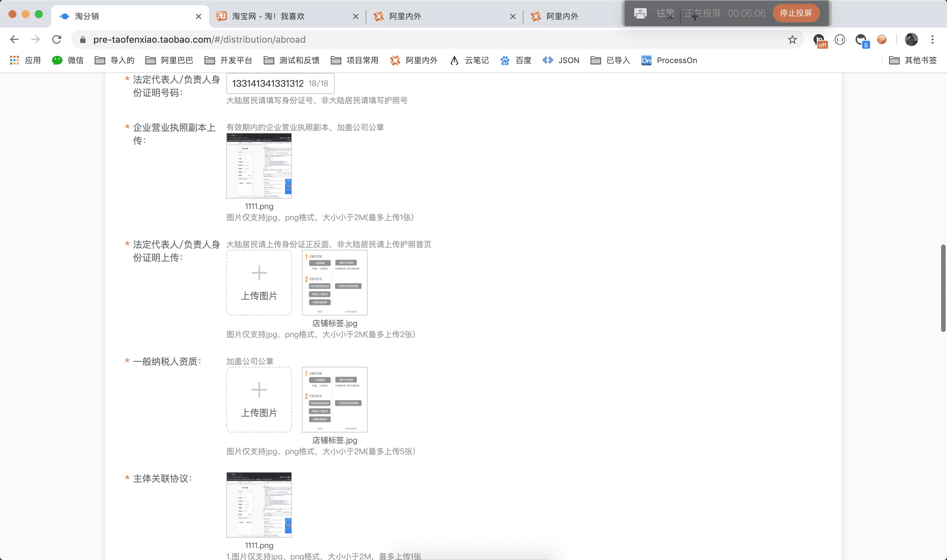Click the 停止投屏 button
The width and height of the screenshot is (947, 560).
(x=796, y=13)
